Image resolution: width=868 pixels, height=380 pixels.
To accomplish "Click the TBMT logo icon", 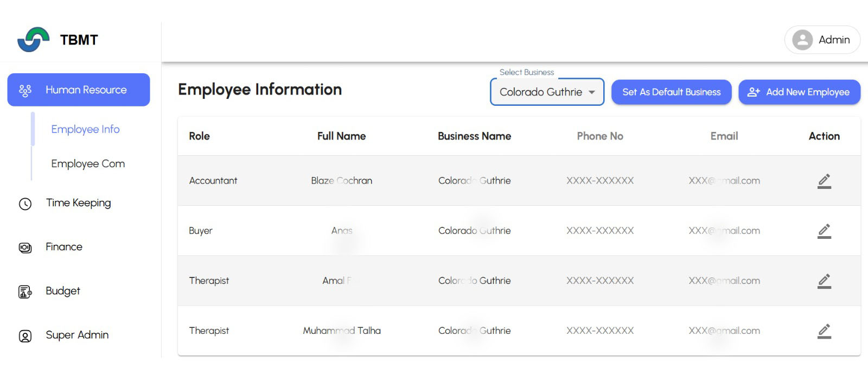I will (34, 40).
